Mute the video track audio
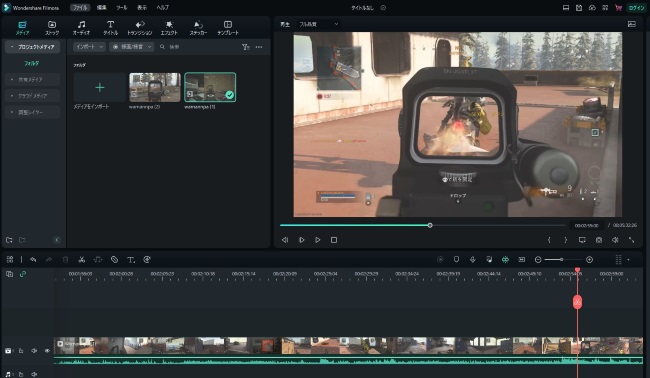 [34, 351]
